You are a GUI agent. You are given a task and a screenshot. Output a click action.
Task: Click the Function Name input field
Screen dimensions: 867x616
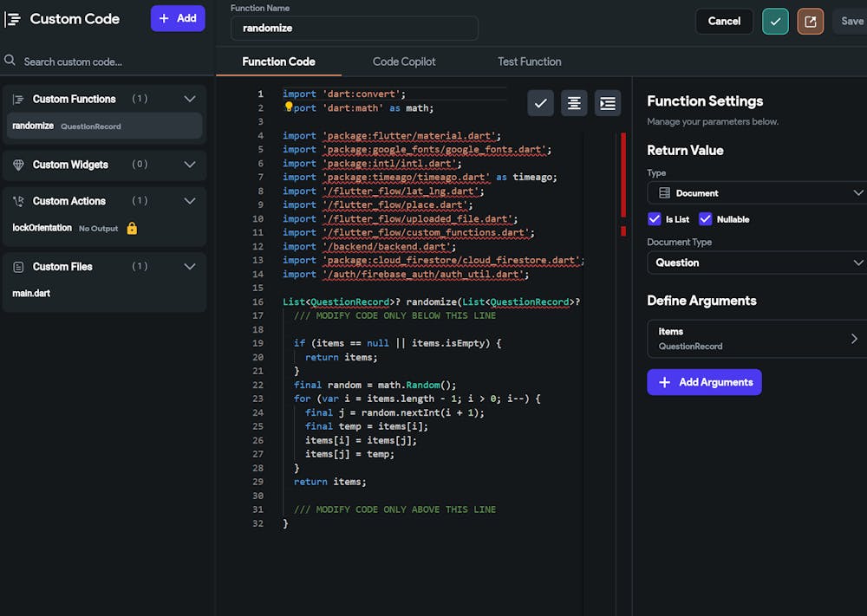[354, 28]
